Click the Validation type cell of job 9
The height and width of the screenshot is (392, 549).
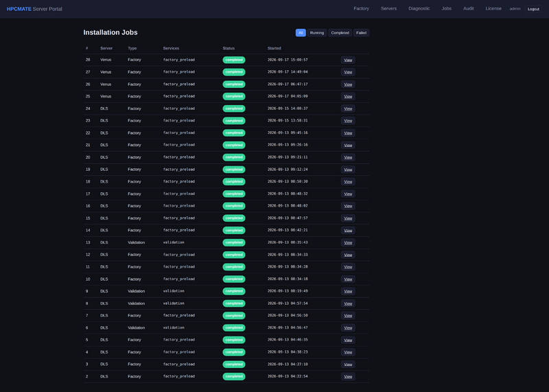tap(136, 291)
